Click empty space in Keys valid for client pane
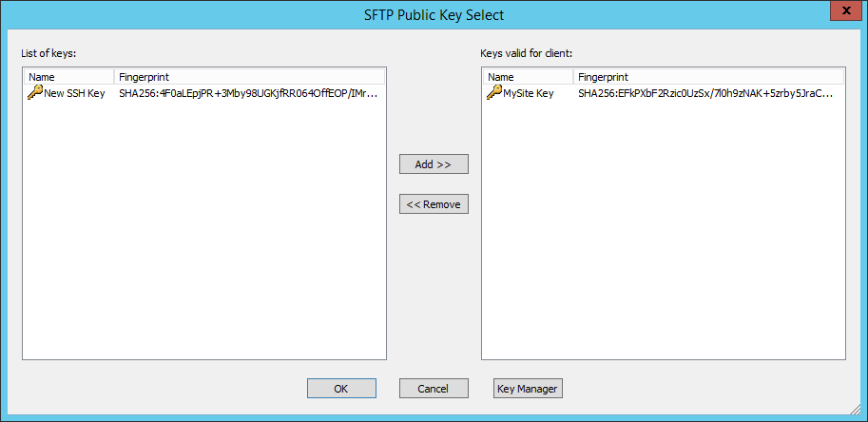 pyautogui.click(x=663, y=238)
